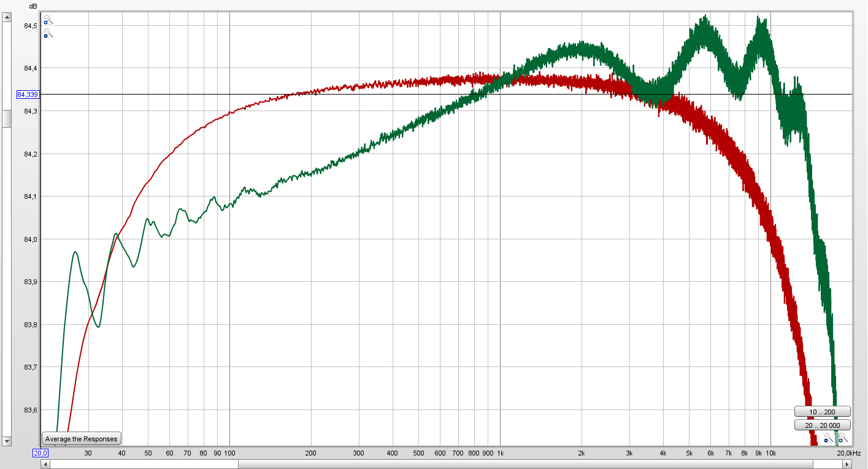The width and height of the screenshot is (868, 469).
Task: Click the 1k frequency axis label
Action: [500, 453]
